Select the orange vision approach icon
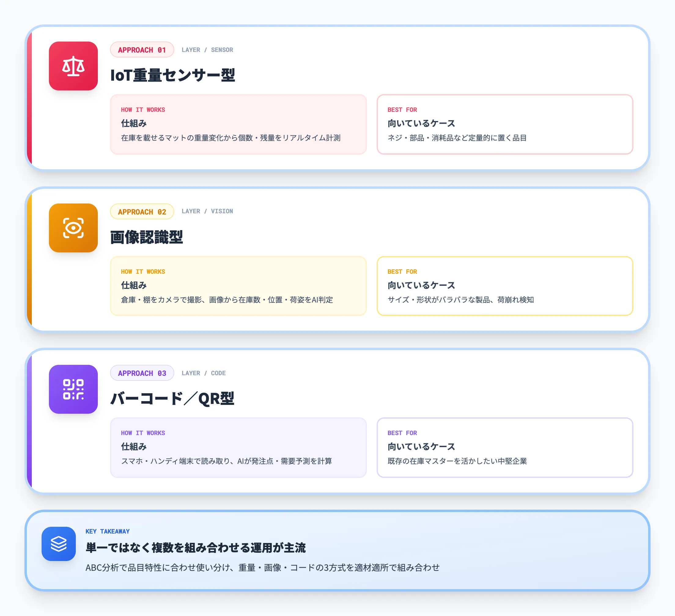Image resolution: width=675 pixels, height=616 pixels. [73, 228]
